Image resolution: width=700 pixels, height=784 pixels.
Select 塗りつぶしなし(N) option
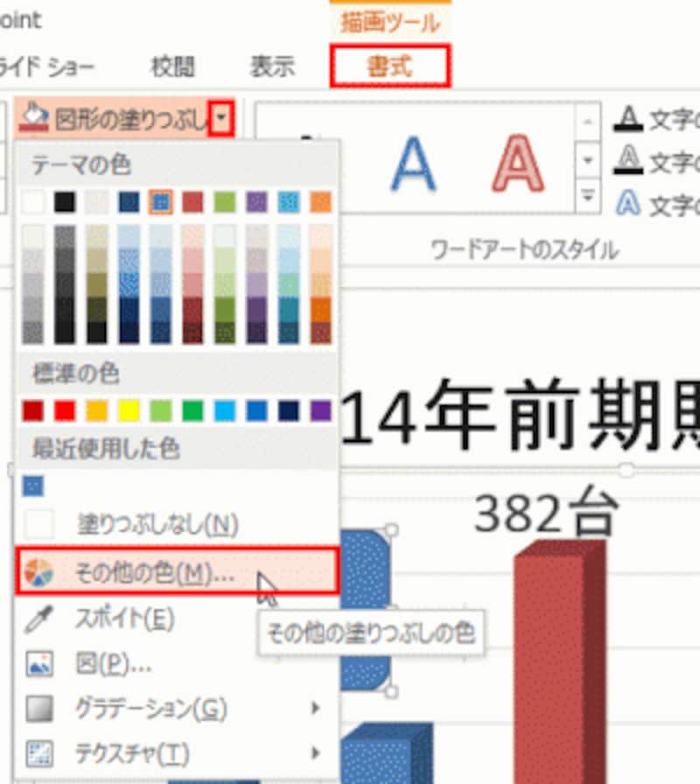(177, 524)
